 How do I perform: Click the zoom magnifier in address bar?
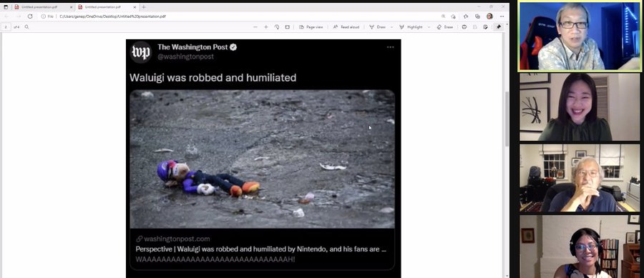coord(443,16)
